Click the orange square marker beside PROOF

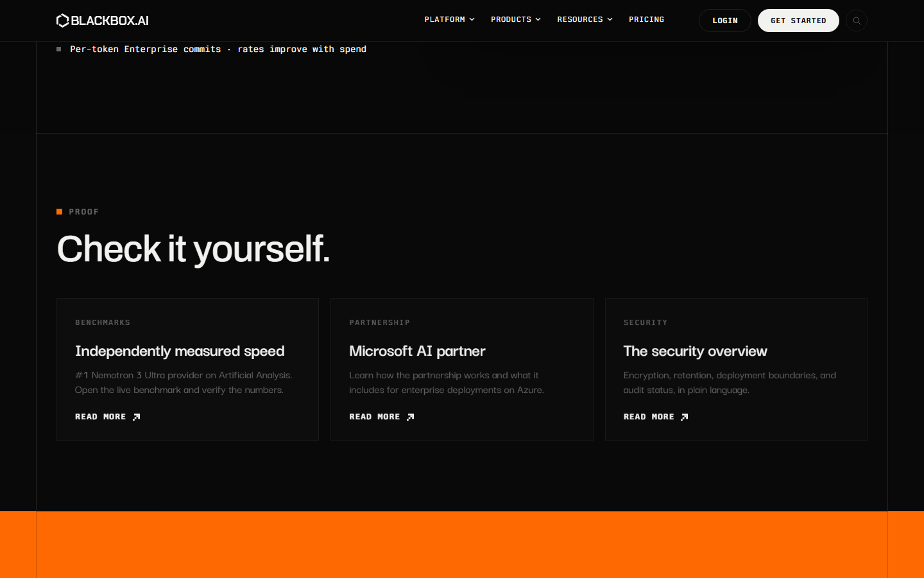click(x=60, y=211)
